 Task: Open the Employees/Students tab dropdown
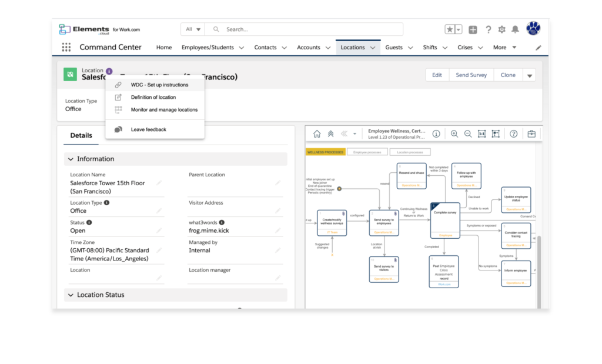[x=241, y=48]
